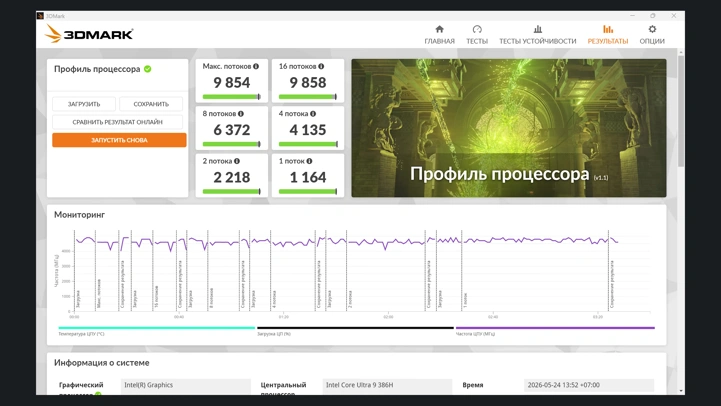Show info for 8 потоков score
The width and height of the screenshot is (721, 406).
coord(240,114)
